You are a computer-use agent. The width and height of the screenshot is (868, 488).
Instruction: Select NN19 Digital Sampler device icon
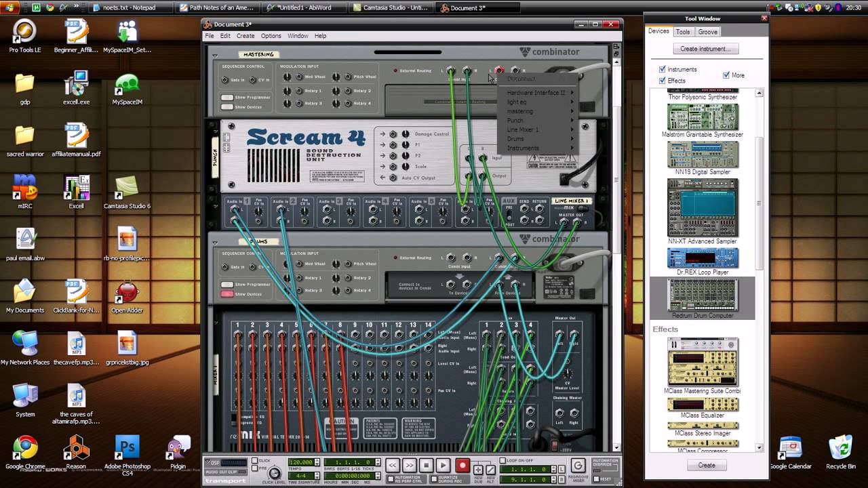tap(703, 155)
